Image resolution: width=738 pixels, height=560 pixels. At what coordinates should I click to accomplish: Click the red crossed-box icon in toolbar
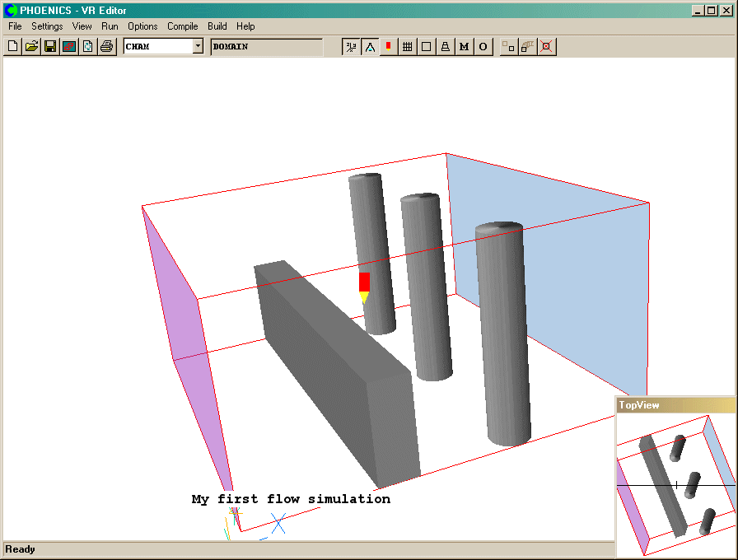pos(545,47)
